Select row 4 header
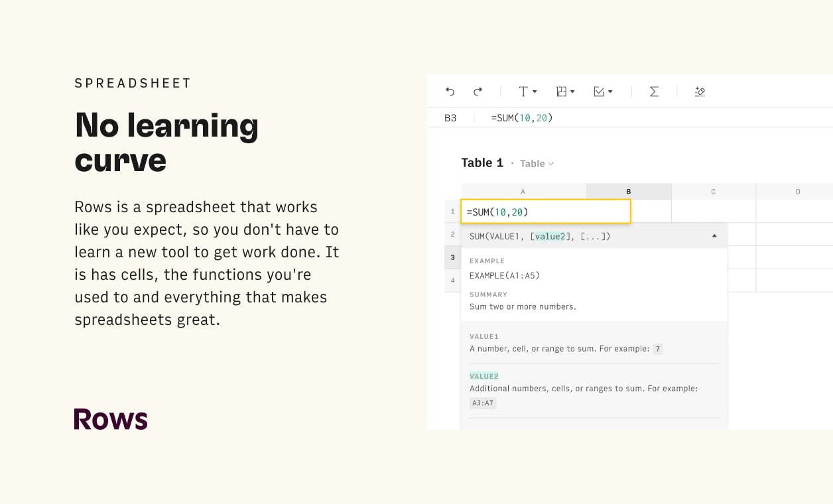The width and height of the screenshot is (833, 504). tap(452, 281)
